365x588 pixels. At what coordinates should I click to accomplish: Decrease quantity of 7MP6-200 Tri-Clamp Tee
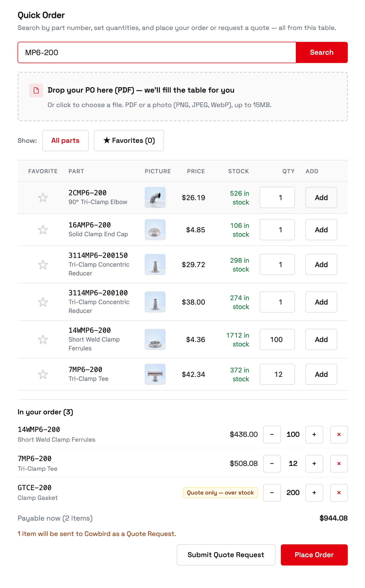272,463
